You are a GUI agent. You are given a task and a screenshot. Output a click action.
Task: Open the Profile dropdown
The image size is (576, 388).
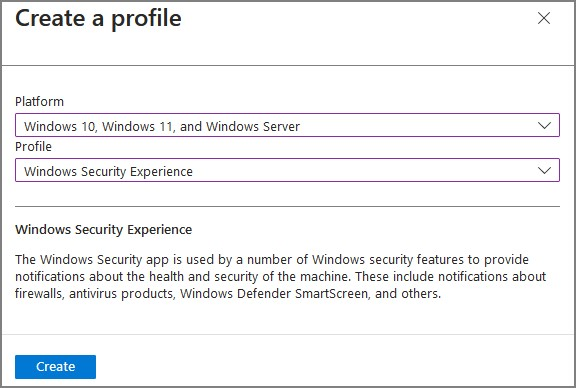[x=287, y=170]
